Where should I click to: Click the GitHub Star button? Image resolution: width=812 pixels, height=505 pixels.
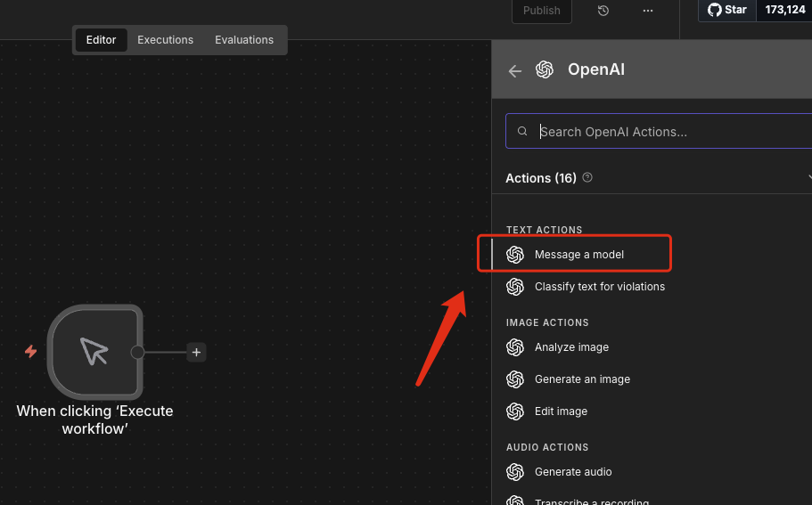click(x=727, y=10)
